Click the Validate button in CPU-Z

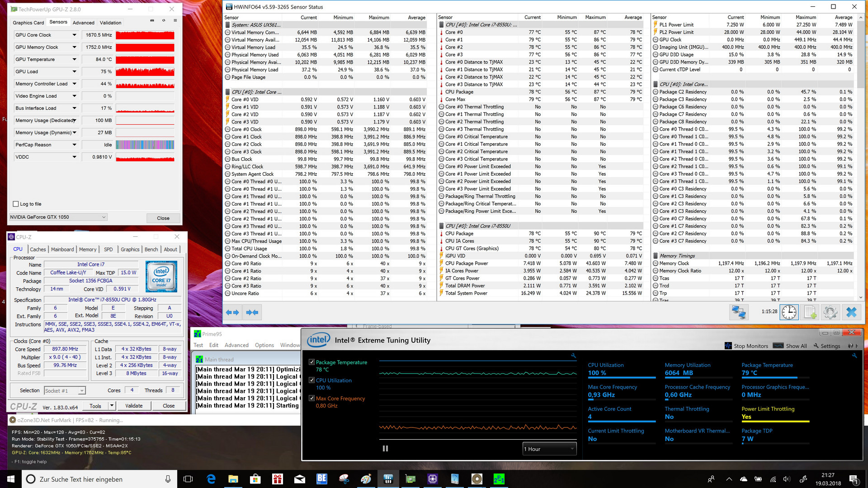click(134, 406)
